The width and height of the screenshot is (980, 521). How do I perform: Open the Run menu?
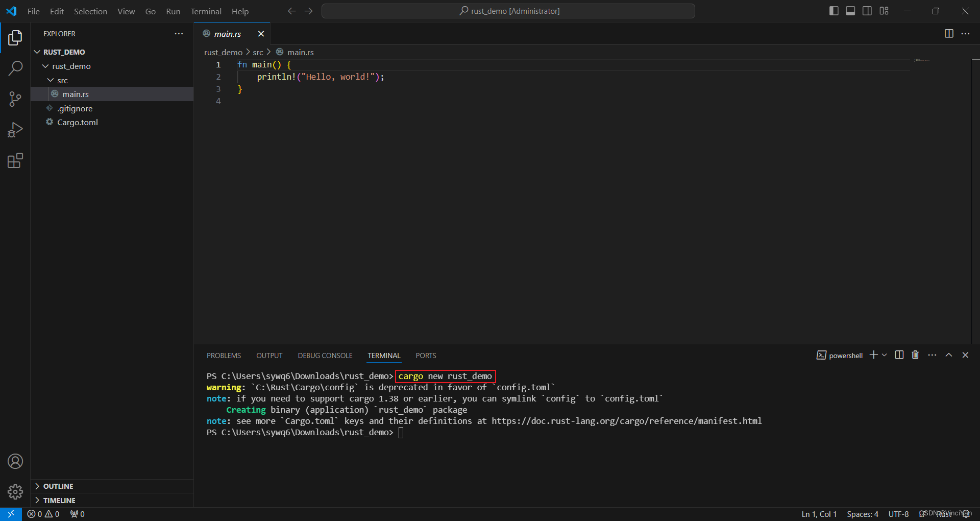tap(173, 11)
